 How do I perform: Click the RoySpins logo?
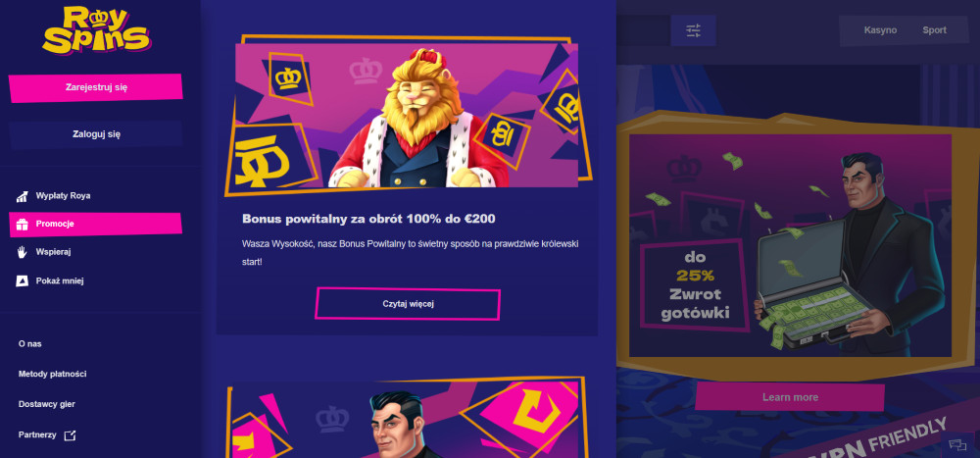click(x=96, y=29)
